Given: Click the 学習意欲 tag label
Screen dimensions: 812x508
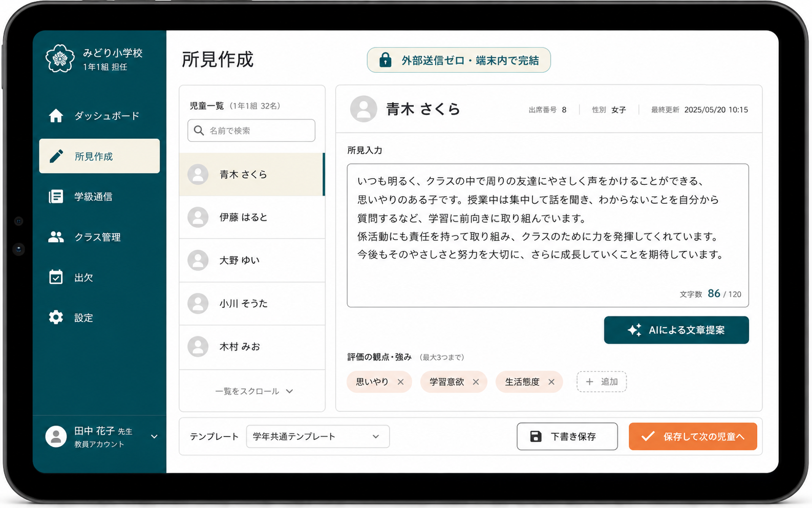Looking at the screenshot, I should click(x=446, y=382).
